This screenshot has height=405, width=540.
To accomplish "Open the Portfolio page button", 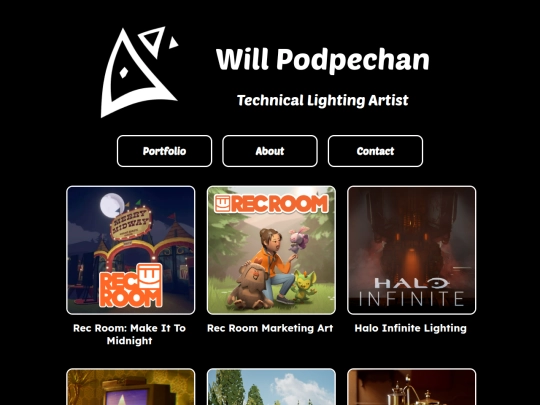I will [164, 151].
